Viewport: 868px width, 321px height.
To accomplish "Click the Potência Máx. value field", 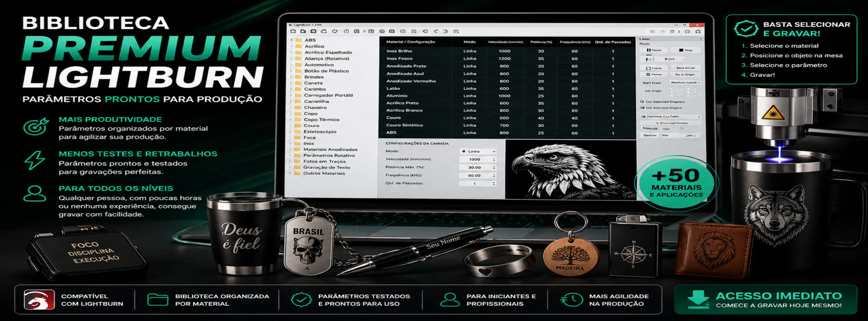I will [x=478, y=167].
